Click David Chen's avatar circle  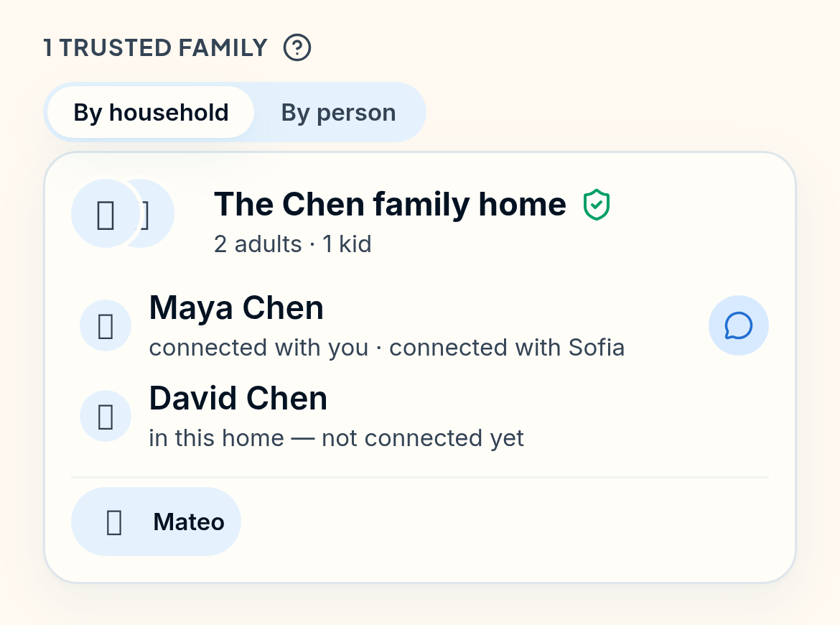(x=106, y=416)
